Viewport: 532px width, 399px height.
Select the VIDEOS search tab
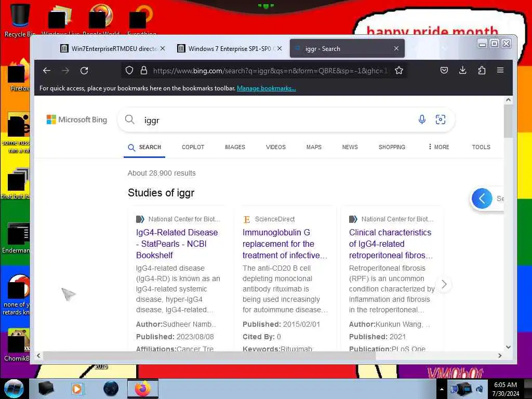275,147
